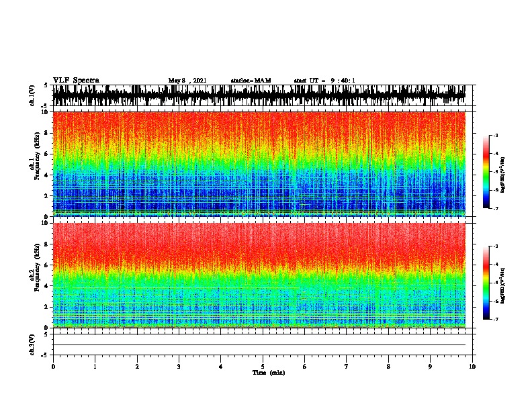Click the -3 label on ch.1 colorbar
This screenshot has width=532, height=411.
pyautogui.click(x=495, y=135)
